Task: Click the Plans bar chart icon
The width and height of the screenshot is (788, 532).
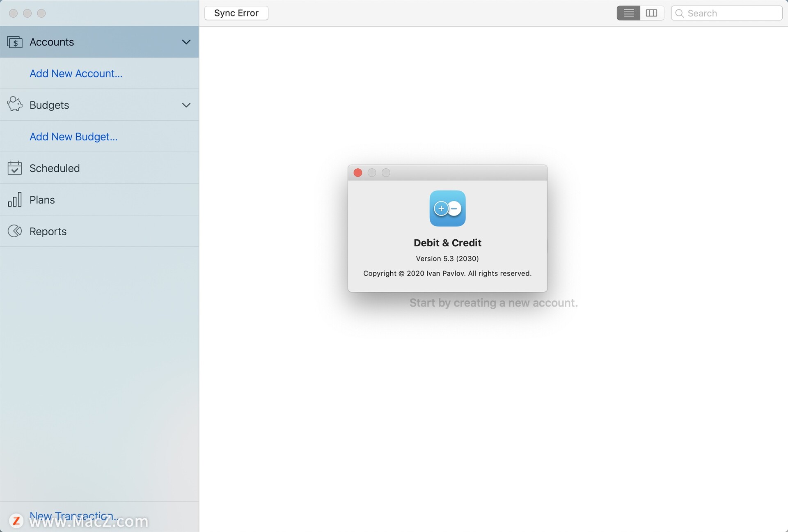Action: click(15, 199)
